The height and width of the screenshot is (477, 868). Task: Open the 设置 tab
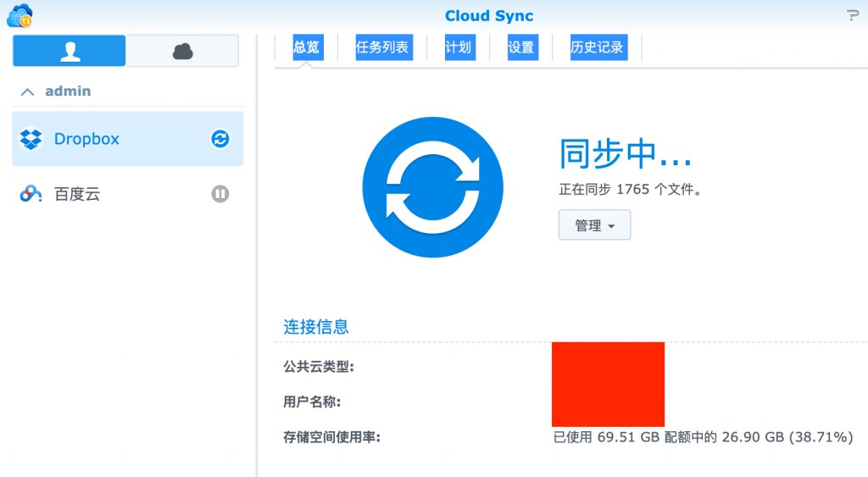pyautogui.click(x=521, y=47)
